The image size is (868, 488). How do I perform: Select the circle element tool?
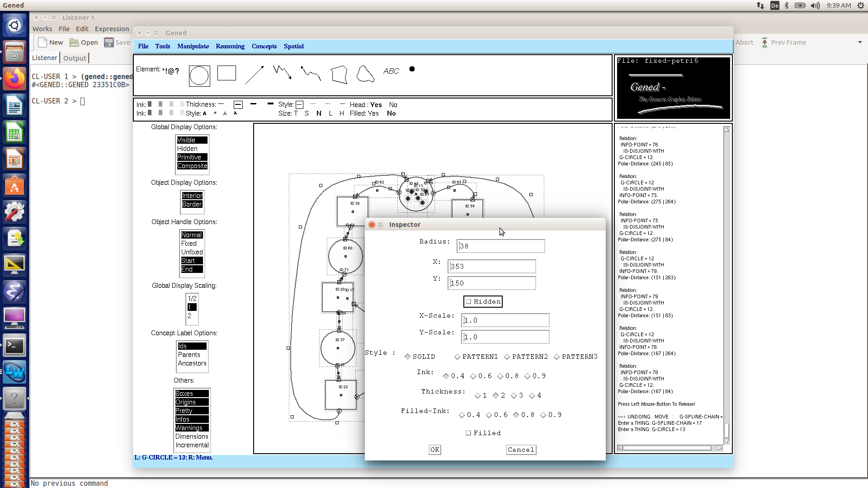click(x=199, y=75)
